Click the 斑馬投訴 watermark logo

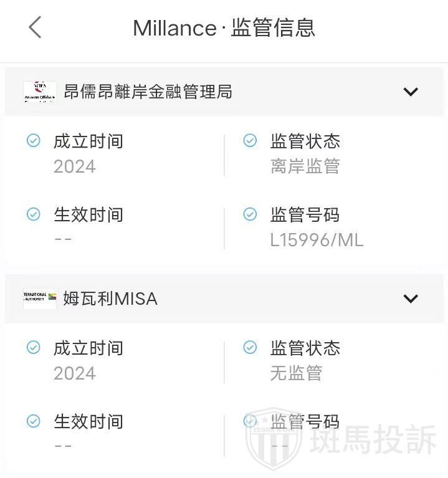(x=343, y=441)
